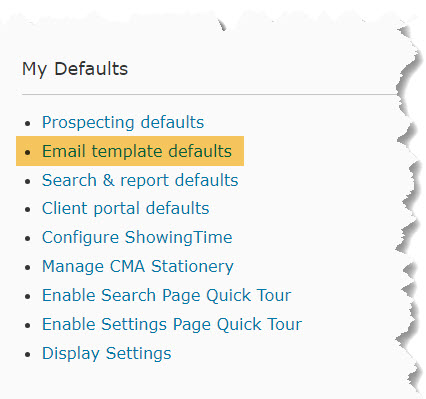
Task: Click the bullet next to Manage CMA Stationery
Action: point(27,268)
